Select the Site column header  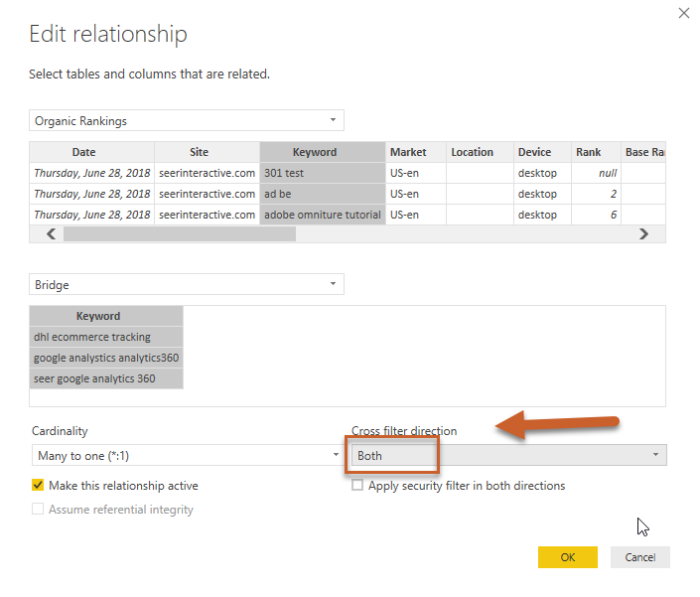point(200,152)
